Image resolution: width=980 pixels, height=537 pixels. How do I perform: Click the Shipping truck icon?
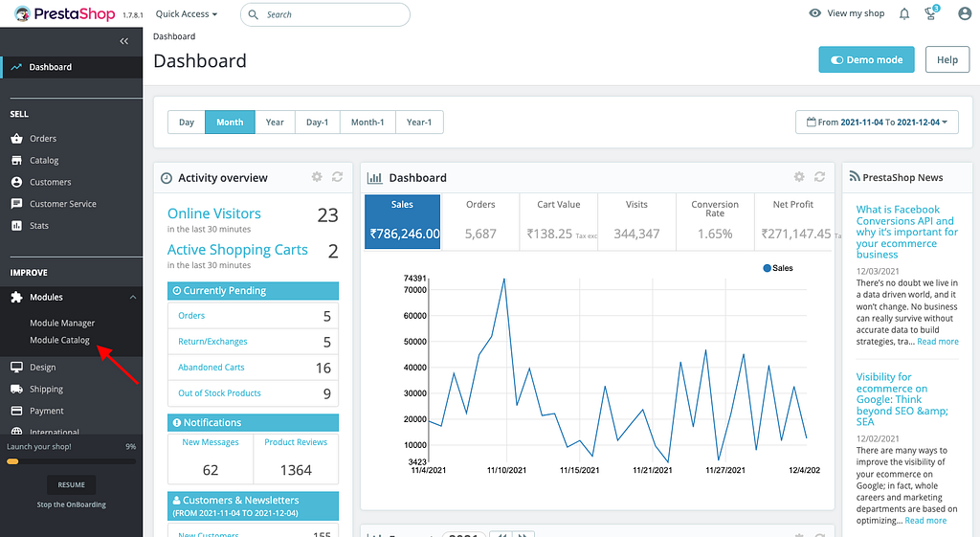17,389
